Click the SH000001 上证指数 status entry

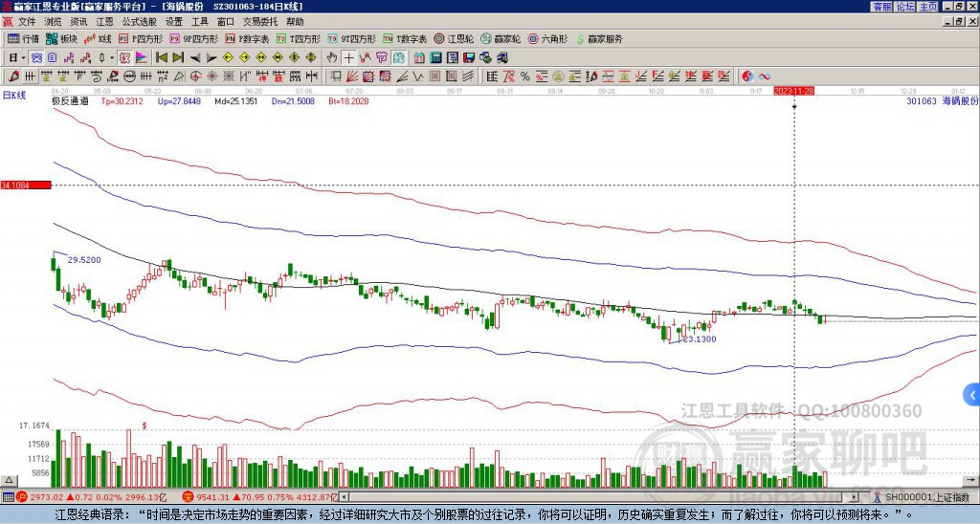coord(924,497)
